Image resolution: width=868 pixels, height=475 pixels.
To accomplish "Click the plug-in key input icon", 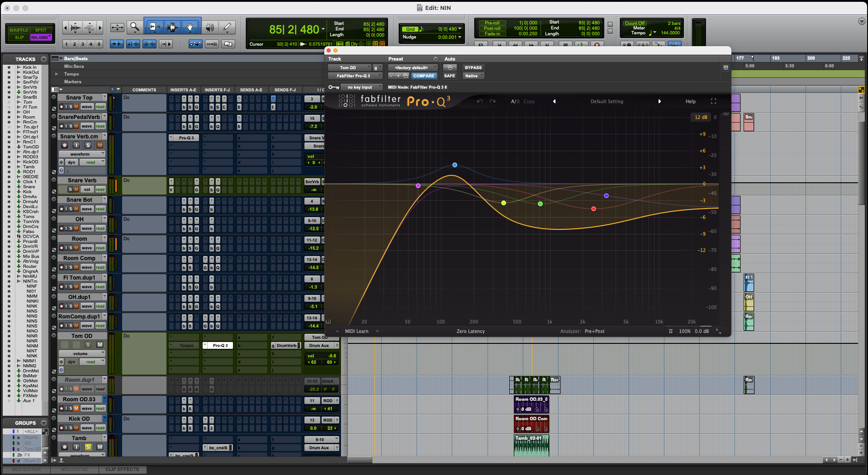I will [x=334, y=87].
